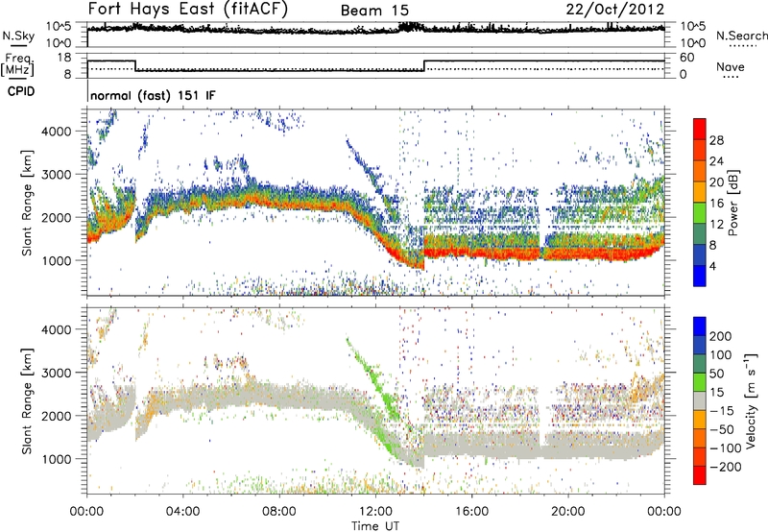Viewport: 768px width, 532px height.
Task: Click the 'Nave' legend label
Action: 731,66
